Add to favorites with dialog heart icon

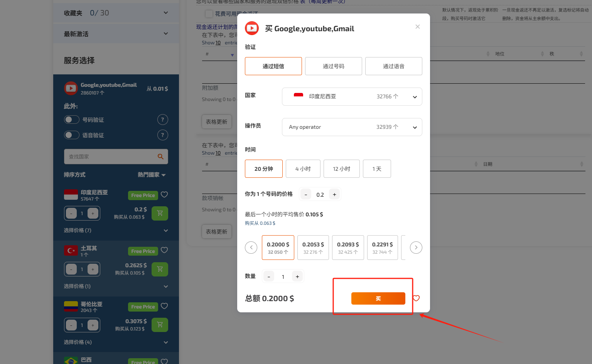tap(417, 298)
